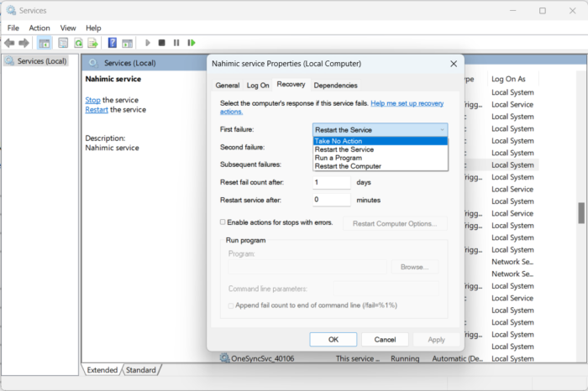Click the Restart Service green icon

[192, 43]
